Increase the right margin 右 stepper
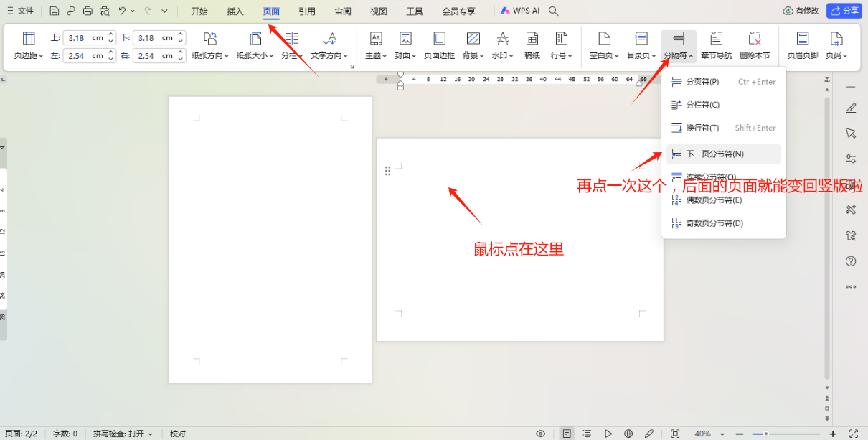 [x=181, y=52]
